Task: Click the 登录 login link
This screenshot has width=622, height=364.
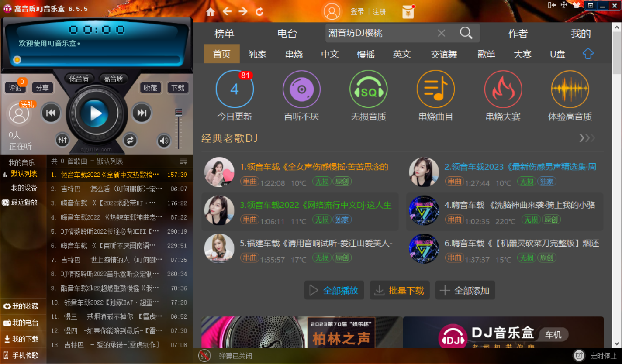Action: (x=357, y=12)
